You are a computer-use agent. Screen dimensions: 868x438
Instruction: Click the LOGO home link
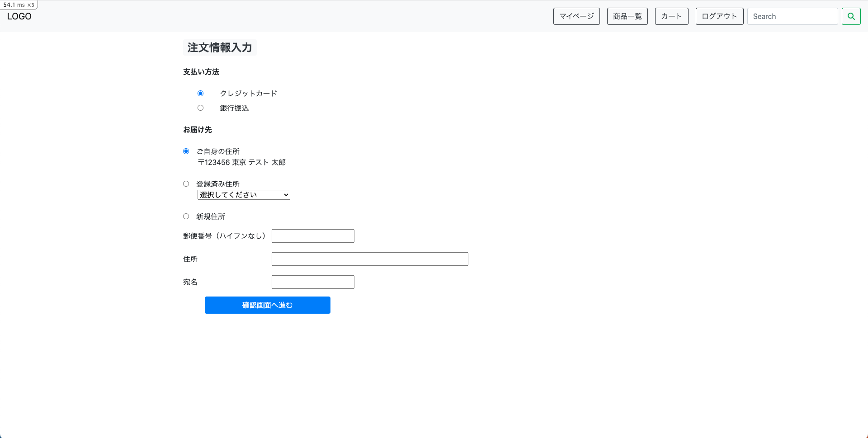(19, 16)
